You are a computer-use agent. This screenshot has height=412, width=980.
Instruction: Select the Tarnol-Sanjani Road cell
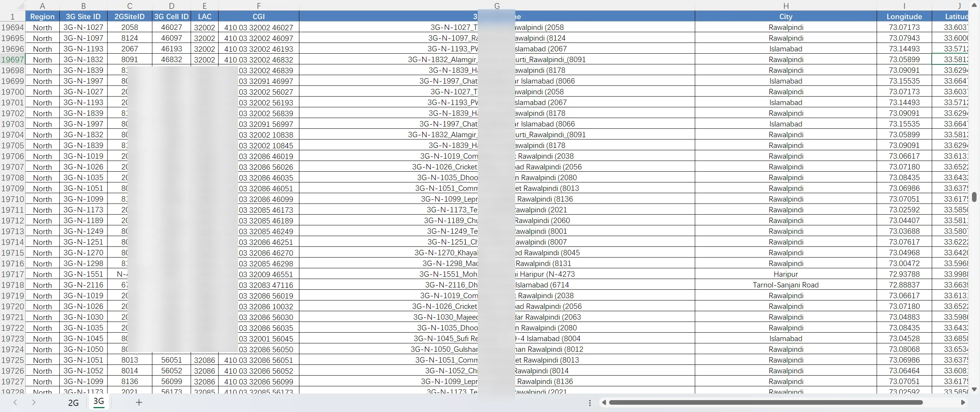[786, 285]
